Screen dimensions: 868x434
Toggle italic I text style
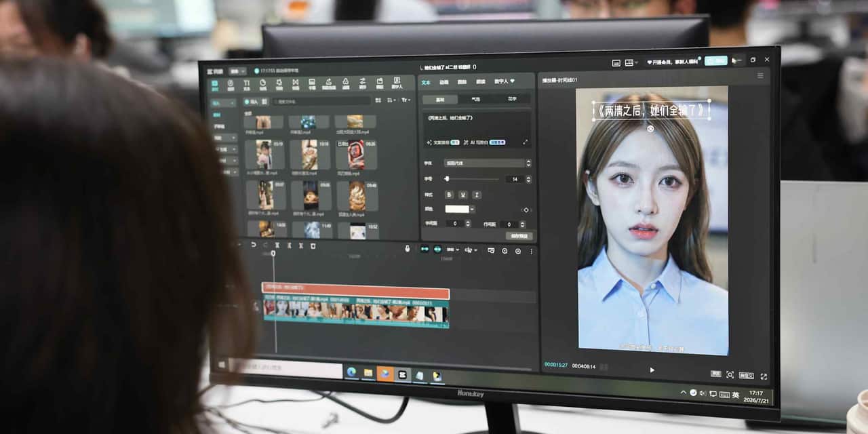(x=477, y=195)
